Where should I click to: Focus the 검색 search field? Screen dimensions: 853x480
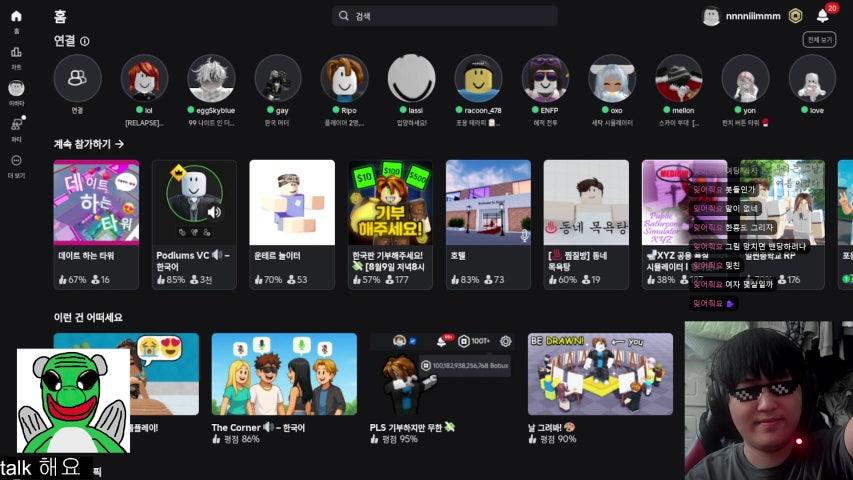(444, 16)
